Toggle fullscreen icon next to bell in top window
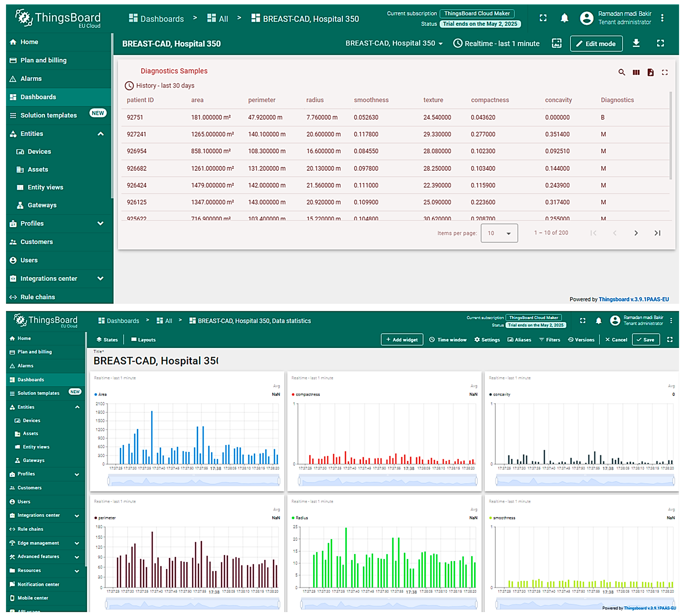Screen dimensions: 684x616 (x=543, y=18)
